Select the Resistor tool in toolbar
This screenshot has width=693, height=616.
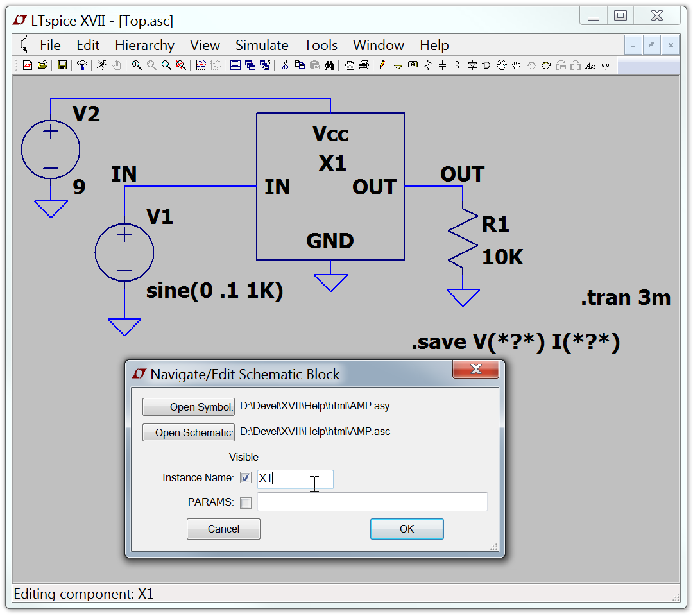click(x=427, y=65)
